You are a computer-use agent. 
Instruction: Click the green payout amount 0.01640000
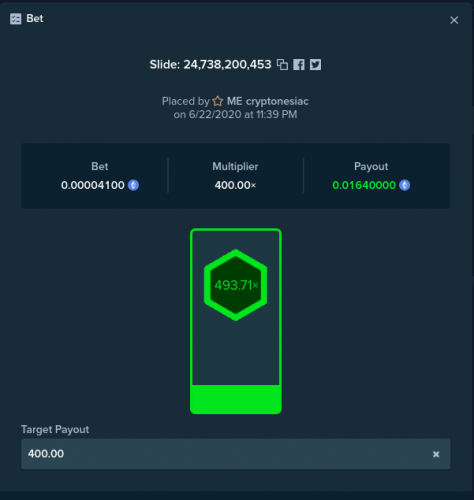click(x=364, y=185)
